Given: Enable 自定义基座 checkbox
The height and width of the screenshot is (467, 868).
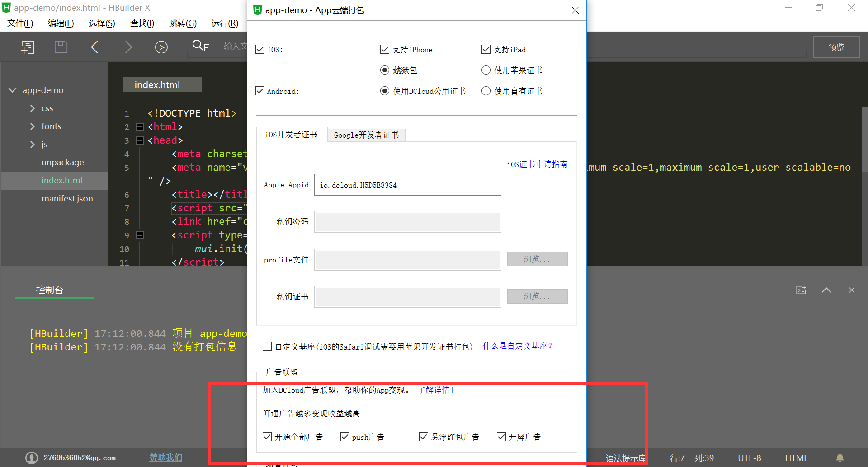Looking at the screenshot, I should click(267, 346).
